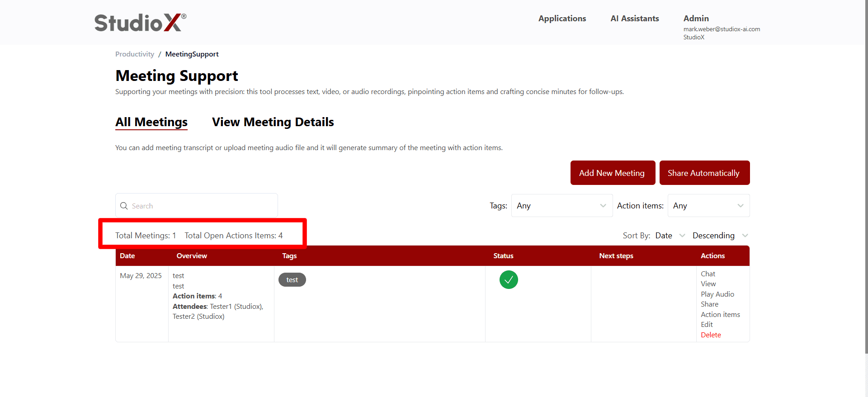The height and width of the screenshot is (397, 868).
Task: Go to Productivity breadcrumb link
Action: (x=134, y=54)
